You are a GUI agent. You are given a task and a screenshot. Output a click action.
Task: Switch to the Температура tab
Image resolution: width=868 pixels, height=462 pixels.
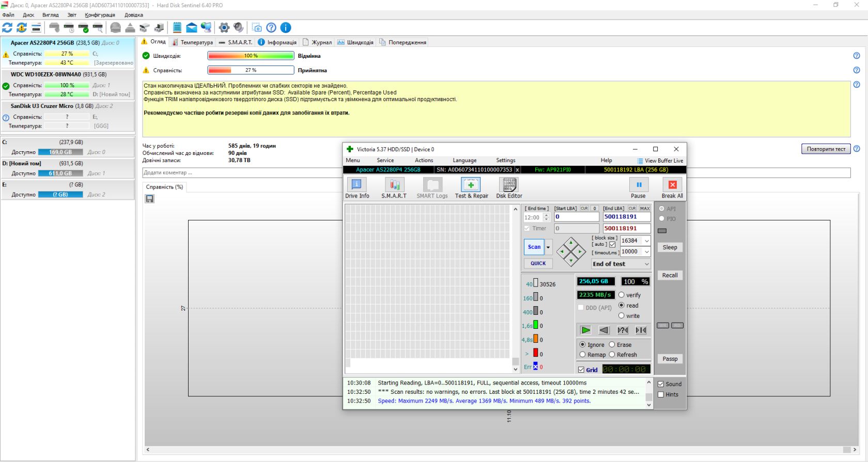193,42
